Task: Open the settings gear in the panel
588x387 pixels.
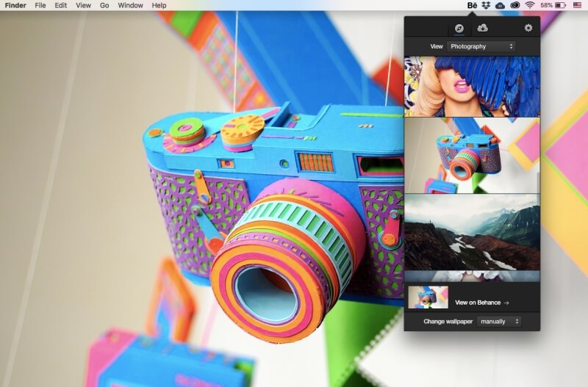Action: pos(528,28)
